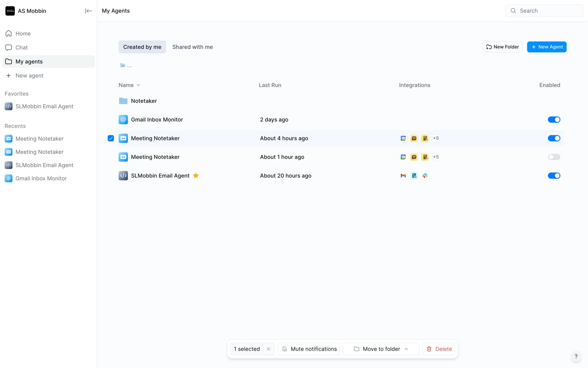Collapse the sidebar with the arrow icon
This screenshot has width=588, height=368.
point(88,11)
